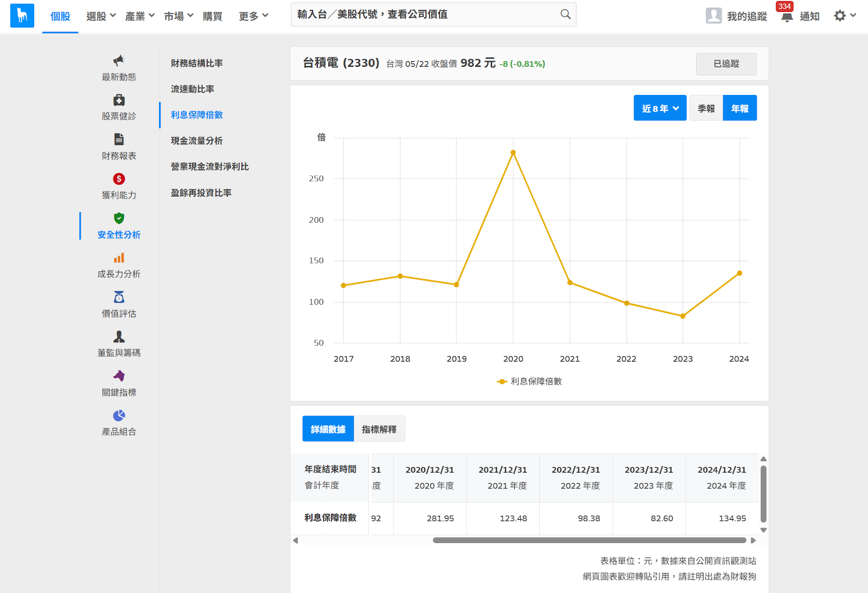
Task: Click the search magnifier icon
Action: pyautogui.click(x=565, y=15)
